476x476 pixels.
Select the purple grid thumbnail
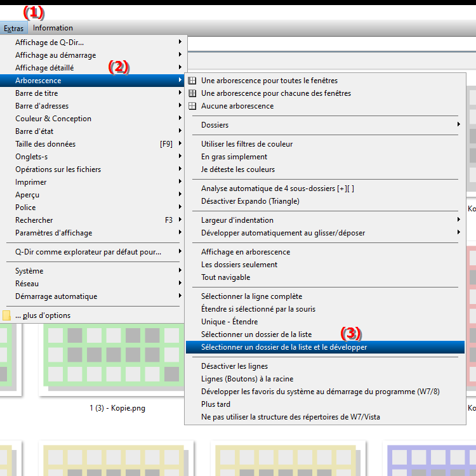(x=429, y=458)
